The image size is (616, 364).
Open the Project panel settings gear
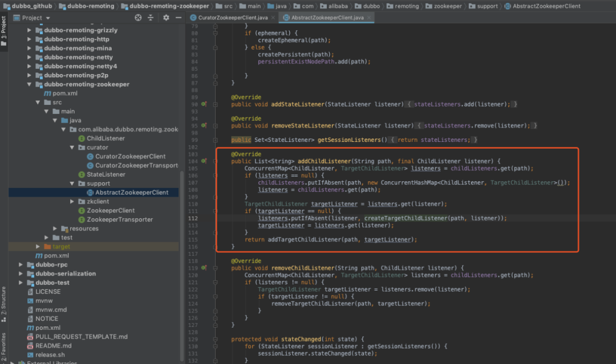pyautogui.click(x=166, y=18)
